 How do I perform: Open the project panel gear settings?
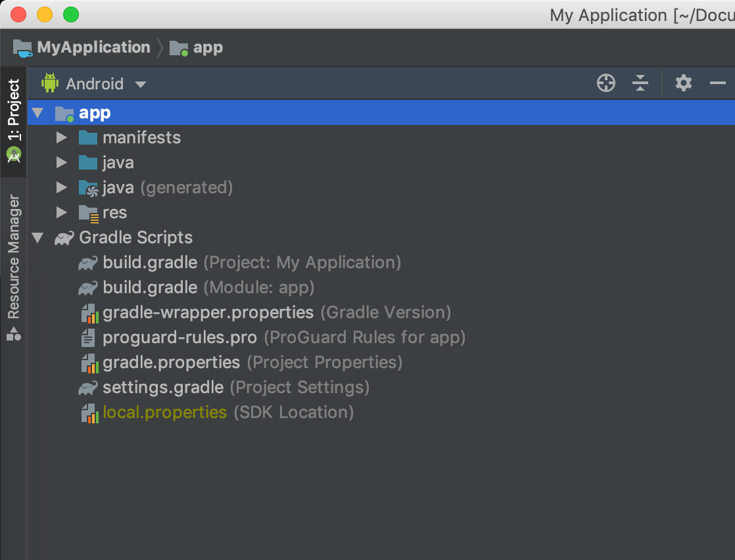point(684,83)
